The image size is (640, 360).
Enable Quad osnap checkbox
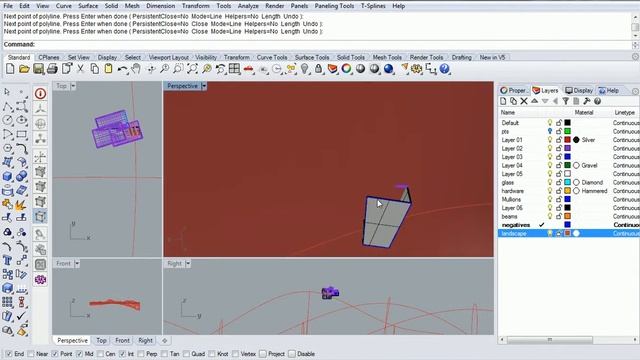pos(187,354)
